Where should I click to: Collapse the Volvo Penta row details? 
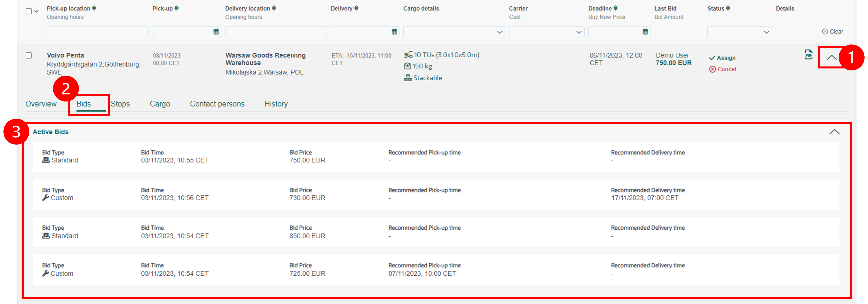[x=831, y=57]
